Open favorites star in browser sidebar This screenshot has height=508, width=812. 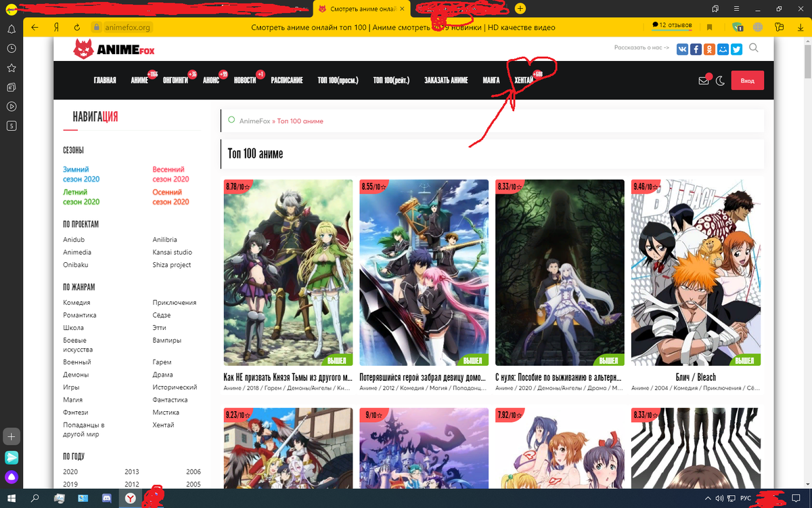pos(12,68)
